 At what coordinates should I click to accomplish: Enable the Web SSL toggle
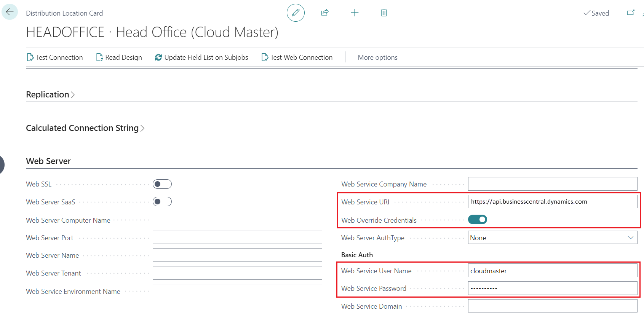pos(162,184)
